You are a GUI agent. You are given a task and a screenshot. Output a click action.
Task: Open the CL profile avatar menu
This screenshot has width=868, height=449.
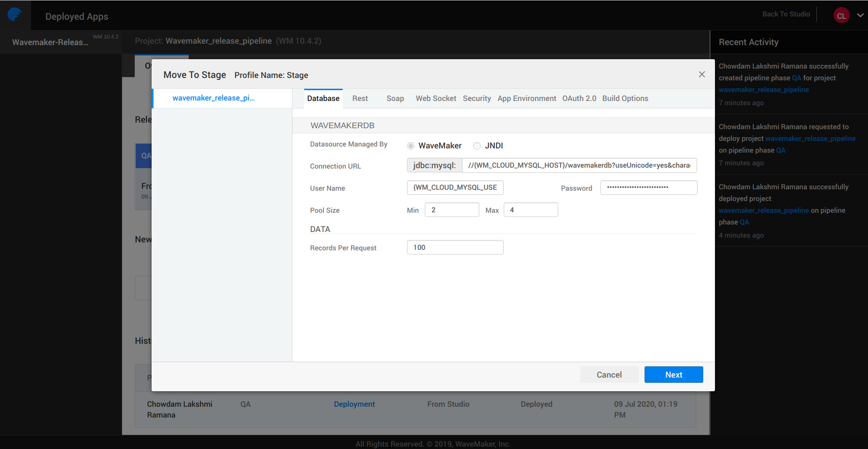click(x=841, y=15)
